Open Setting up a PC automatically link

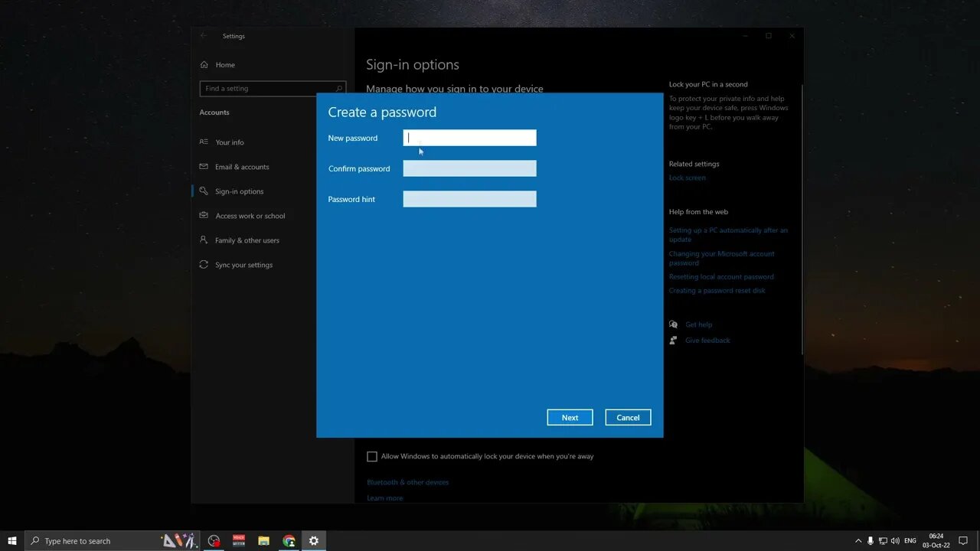tap(728, 234)
